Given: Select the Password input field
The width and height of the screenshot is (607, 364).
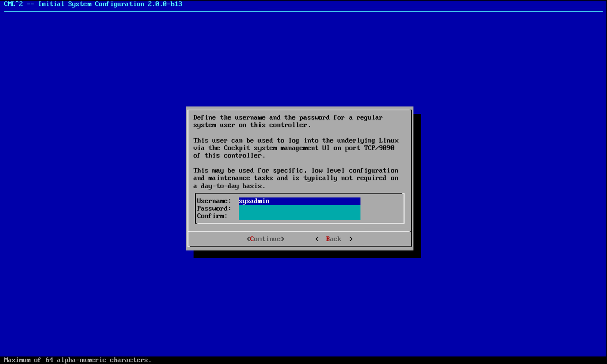Looking at the screenshot, I should click(x=299, y=209).
